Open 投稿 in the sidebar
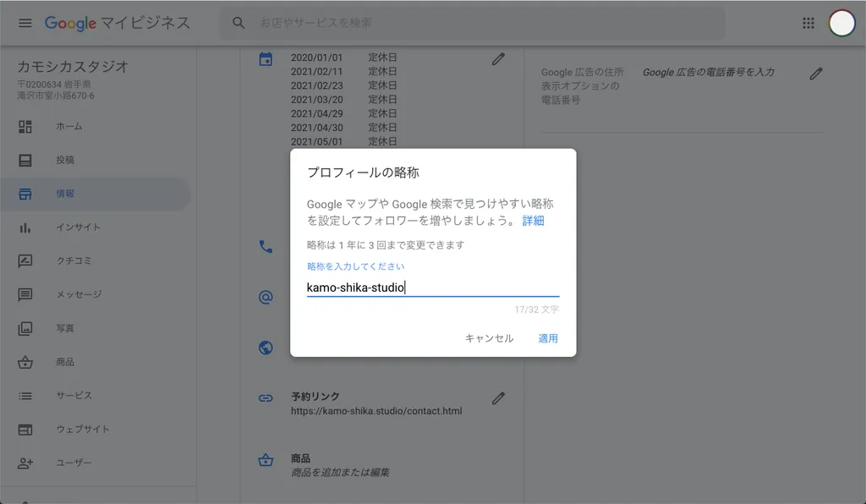The height and width of the screenshot is (504, 866). coord(64,160)
